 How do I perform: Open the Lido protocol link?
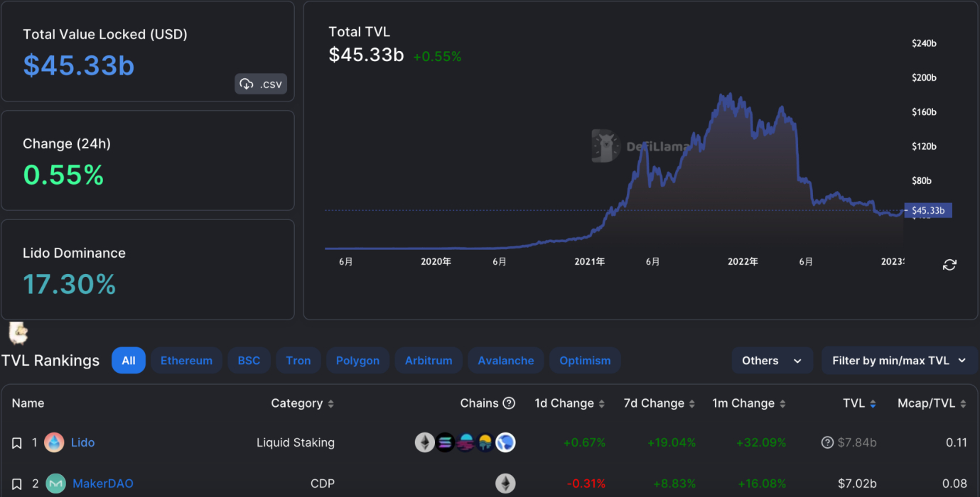pyautogui.click(x=82, y=442)
